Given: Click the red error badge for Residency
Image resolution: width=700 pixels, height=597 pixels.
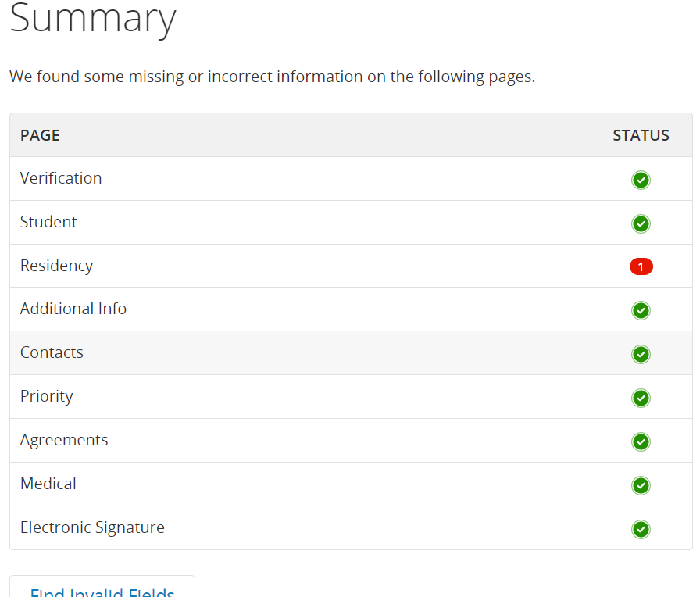Looking at the screenshot, I should click(x=641, y=267).
